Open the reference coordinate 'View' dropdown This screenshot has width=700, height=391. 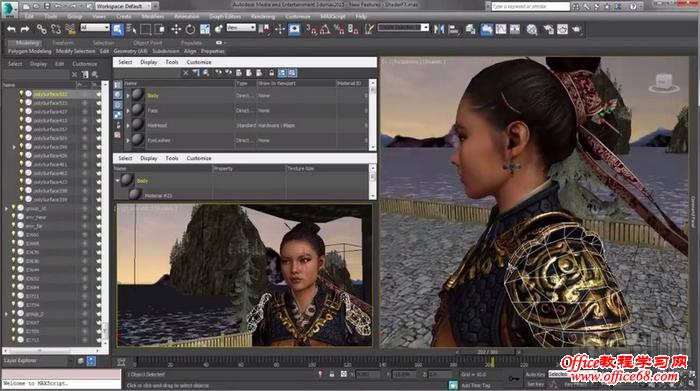[x=241, y=28]
